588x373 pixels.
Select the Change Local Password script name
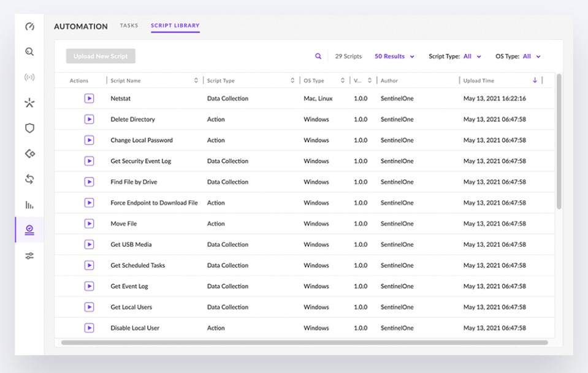point(142,140)
